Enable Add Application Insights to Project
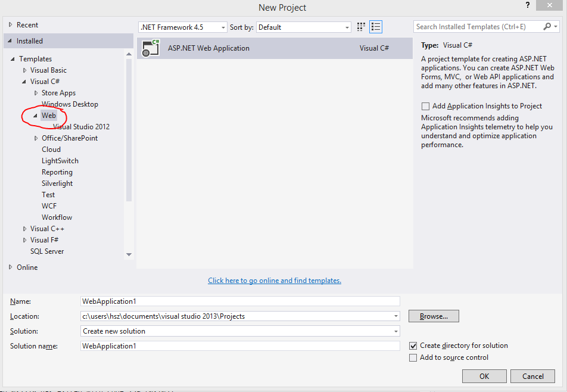The width and height of the screenshot is (567, 392). pos(426,106)
